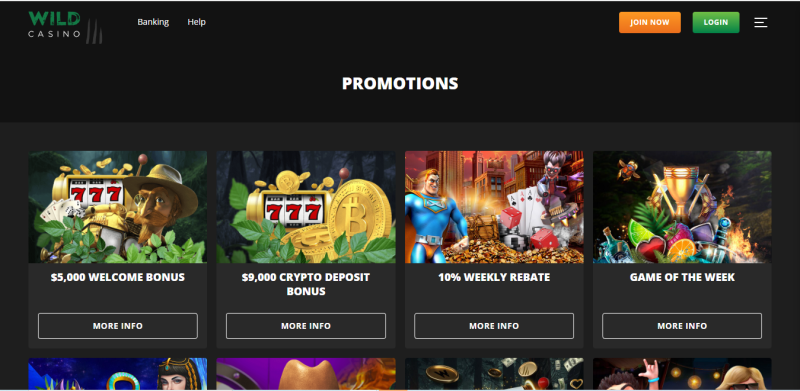Click MORE INFO under $5,000 Welcome Bonus
The height and width of the screenshot is (391, 800).
(x=118, y=326)
